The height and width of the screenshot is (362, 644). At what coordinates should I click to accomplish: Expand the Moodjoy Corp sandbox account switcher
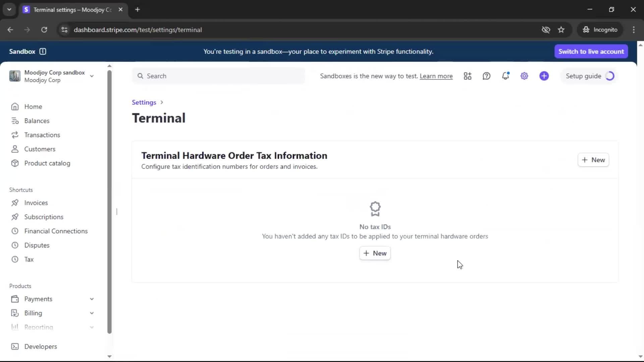pyautogui.click(x=92, y=76)
